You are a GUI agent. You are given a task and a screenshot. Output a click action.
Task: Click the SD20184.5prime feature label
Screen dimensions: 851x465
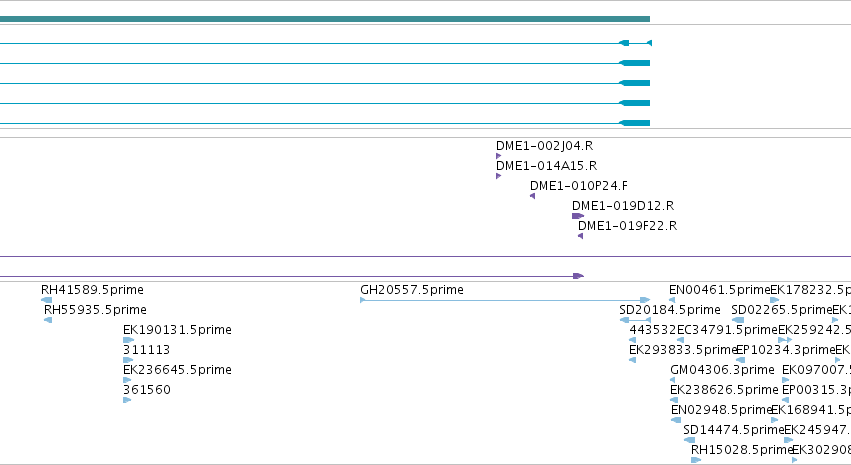670,310
